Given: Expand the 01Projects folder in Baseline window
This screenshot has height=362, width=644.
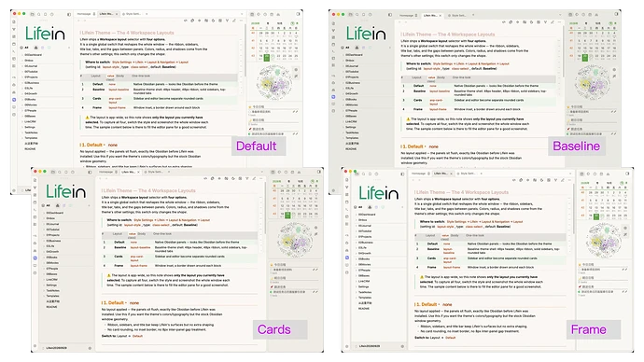Looking at the screenshot, I should tap(352, 77).
